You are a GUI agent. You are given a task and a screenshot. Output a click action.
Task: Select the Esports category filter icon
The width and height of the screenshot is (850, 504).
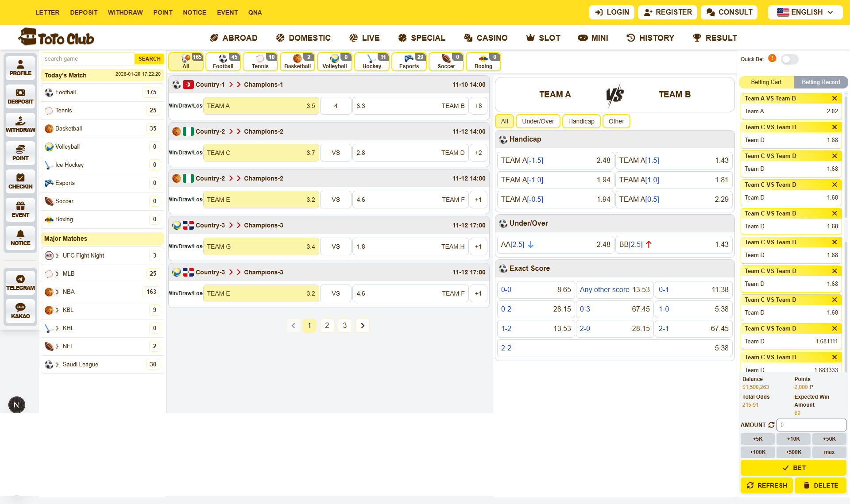click(x=409, y=61)
